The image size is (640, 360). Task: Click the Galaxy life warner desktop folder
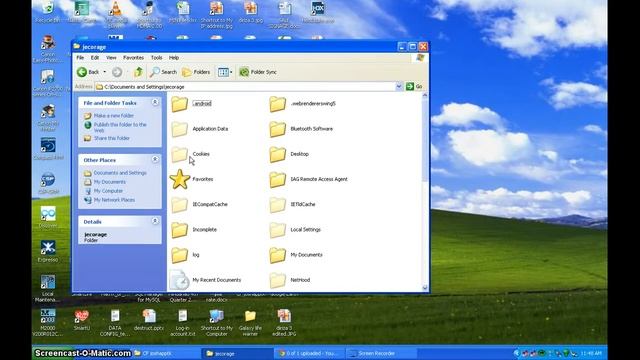tap(250, 322)
